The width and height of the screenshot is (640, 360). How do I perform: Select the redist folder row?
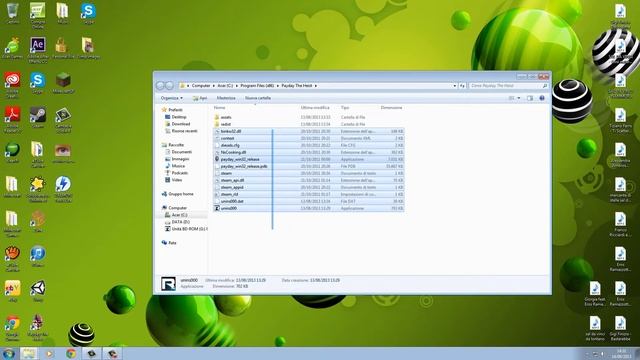pyautogui.click(x=309, y=124)
